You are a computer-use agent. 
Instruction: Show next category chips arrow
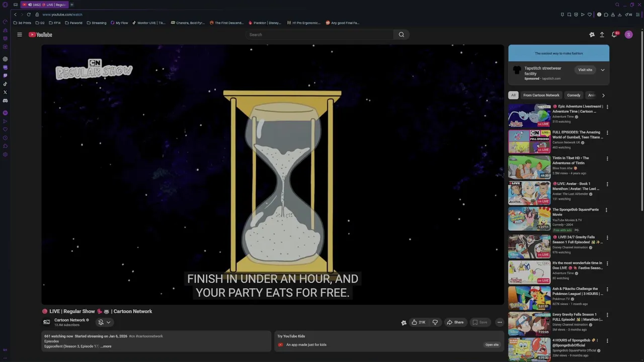point(603,95)
